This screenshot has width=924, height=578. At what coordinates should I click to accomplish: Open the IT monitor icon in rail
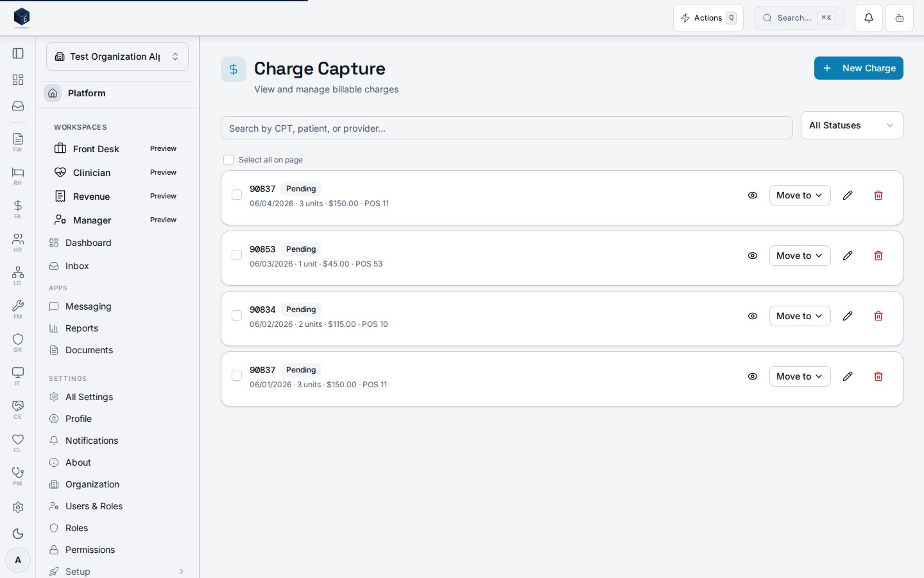pos(18,376)
